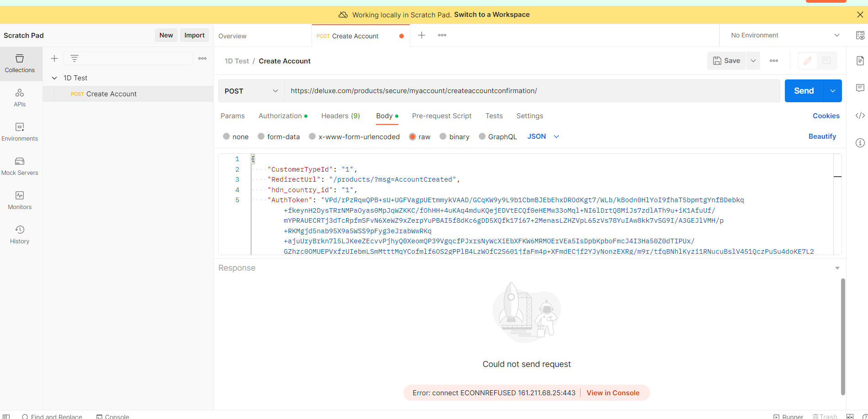Select the form-data body type
Screen dimensions: 868x419
[261, 136]
